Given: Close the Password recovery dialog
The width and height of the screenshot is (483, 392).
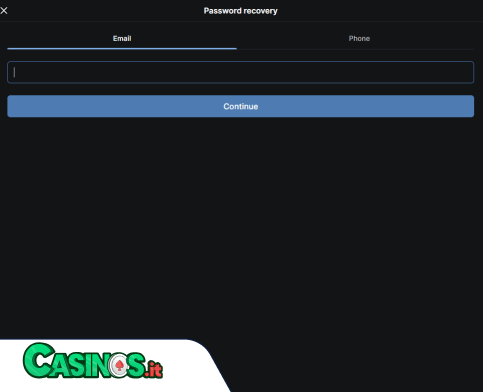Looking at the screenshot, I should tap(4, 11).
